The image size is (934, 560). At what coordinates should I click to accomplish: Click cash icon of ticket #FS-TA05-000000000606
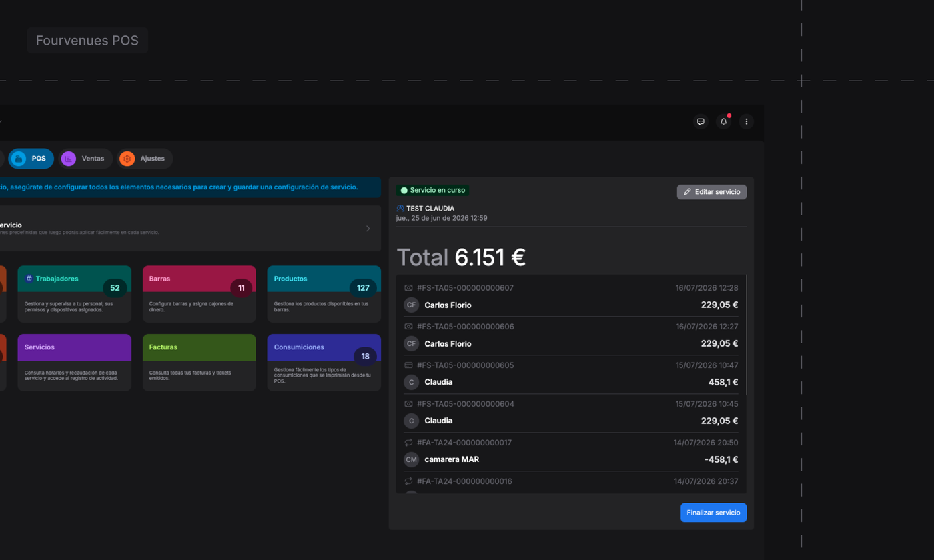coord(408,327)
